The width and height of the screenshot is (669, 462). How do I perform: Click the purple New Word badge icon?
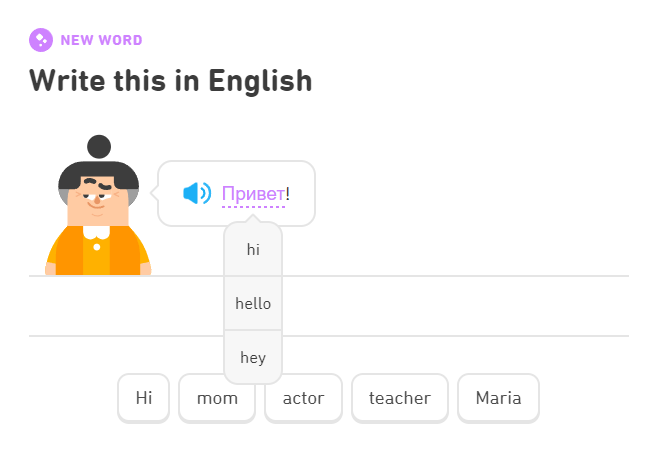[41, 40]
